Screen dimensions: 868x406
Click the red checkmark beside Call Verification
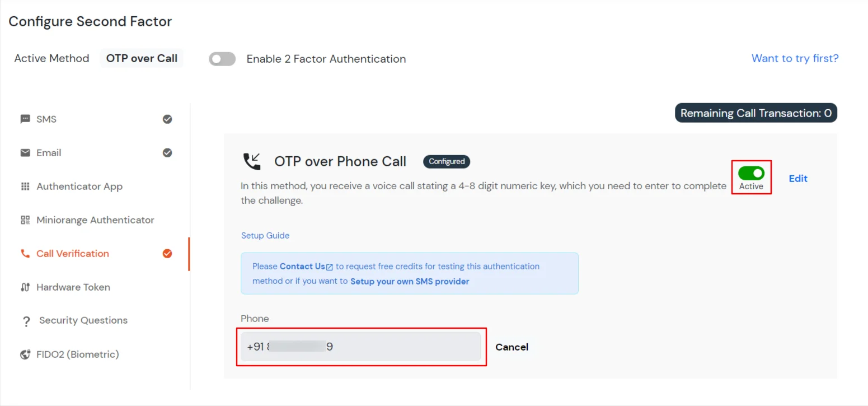[x=167, y=253]
